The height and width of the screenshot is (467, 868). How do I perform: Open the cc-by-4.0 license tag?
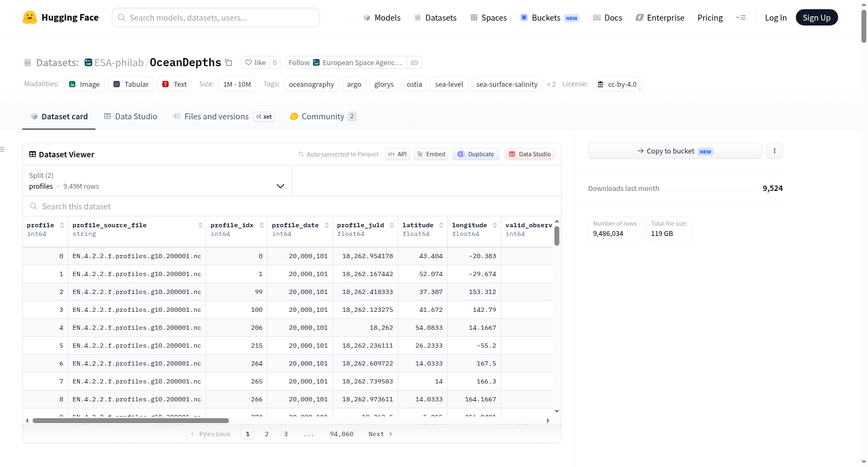[x=617, y=84]
